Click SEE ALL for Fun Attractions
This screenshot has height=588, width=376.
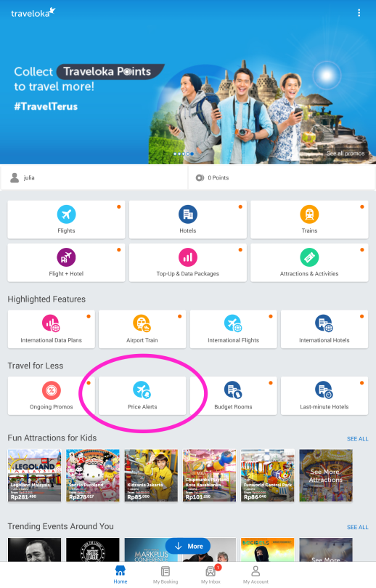point(357,439)
